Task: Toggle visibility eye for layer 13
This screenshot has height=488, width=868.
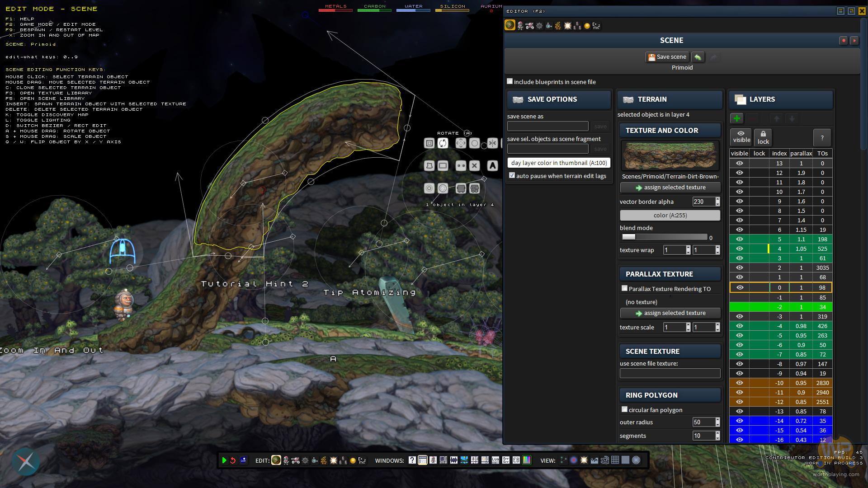Action: coord(739,164)
